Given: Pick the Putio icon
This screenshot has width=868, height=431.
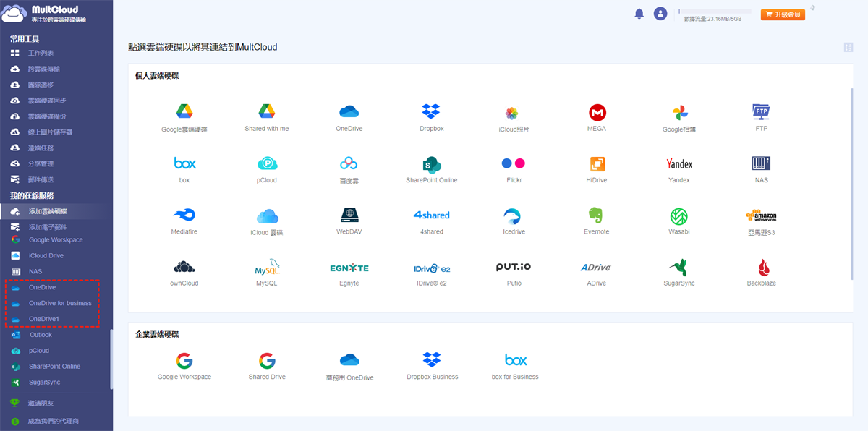Looking at the screenshot, I should pyautogui.click(x=514, y=267).
